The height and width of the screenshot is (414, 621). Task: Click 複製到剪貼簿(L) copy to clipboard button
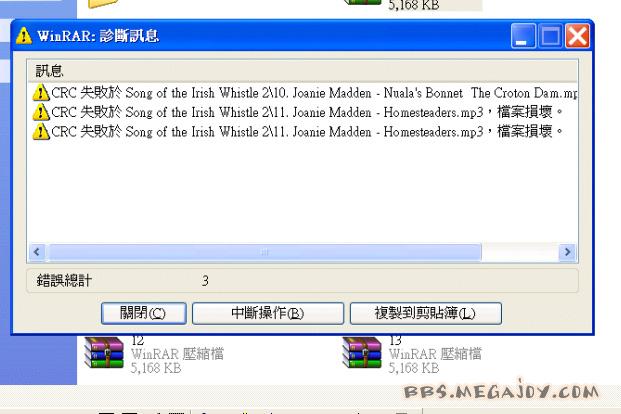click(426, 313)
